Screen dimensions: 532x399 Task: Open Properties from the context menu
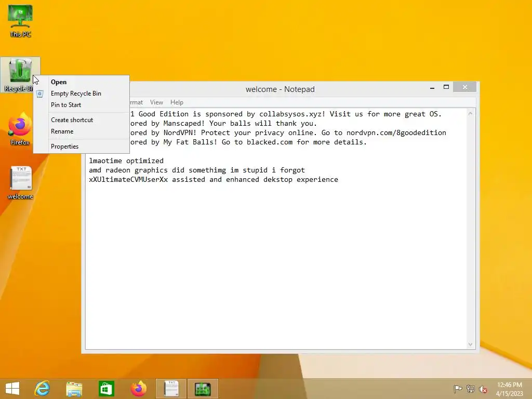[81, 147]
